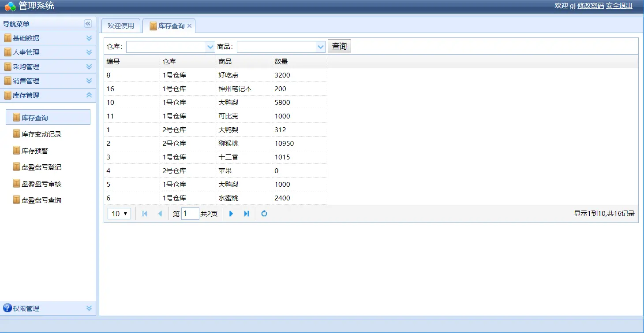Click the 数量 column header
This screenshot has width=644, height=333.
300,62
